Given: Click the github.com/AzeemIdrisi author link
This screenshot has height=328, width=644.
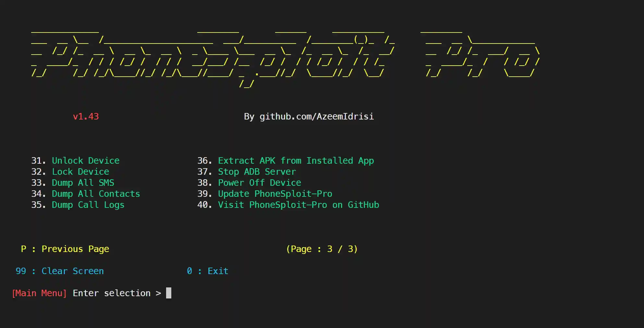Looking at the screenshot, I should pos(317,116).
